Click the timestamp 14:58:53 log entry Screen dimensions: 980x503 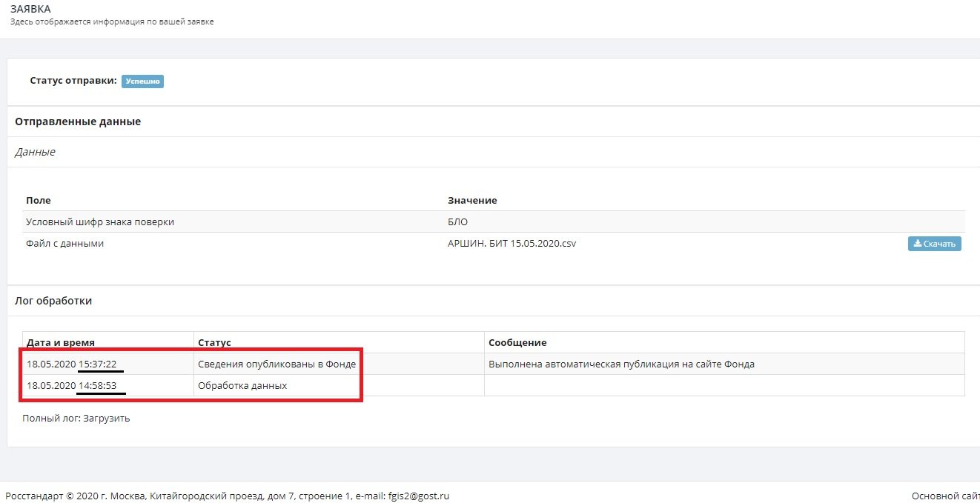tap(102, 385)
